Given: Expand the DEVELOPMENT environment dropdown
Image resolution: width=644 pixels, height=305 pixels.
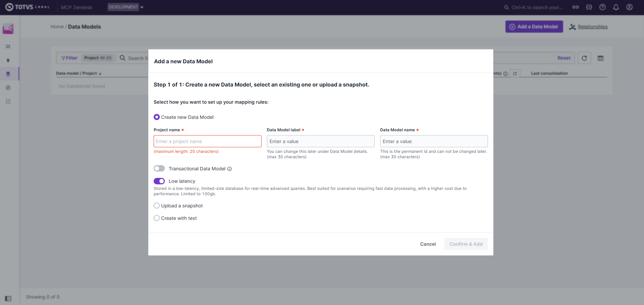Looking at the screenshot, I should pos(125,7).
